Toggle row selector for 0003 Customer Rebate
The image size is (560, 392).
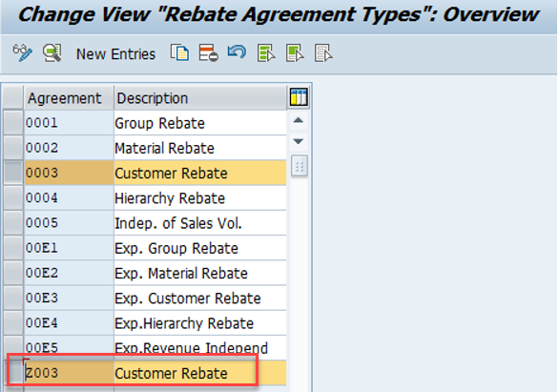point(13,173)
